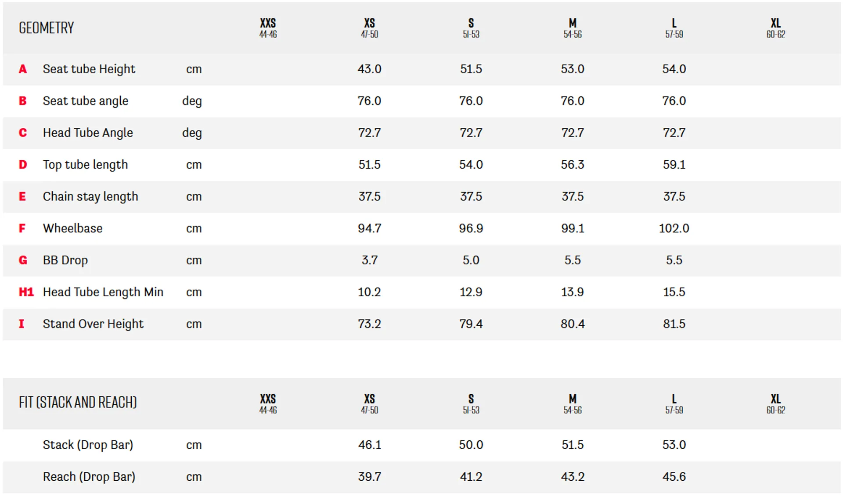The width and height of the screenshot is (843, 504).
Task: Click the FIT (STACK AND REACH) heading
Action: tap(78, 403)
